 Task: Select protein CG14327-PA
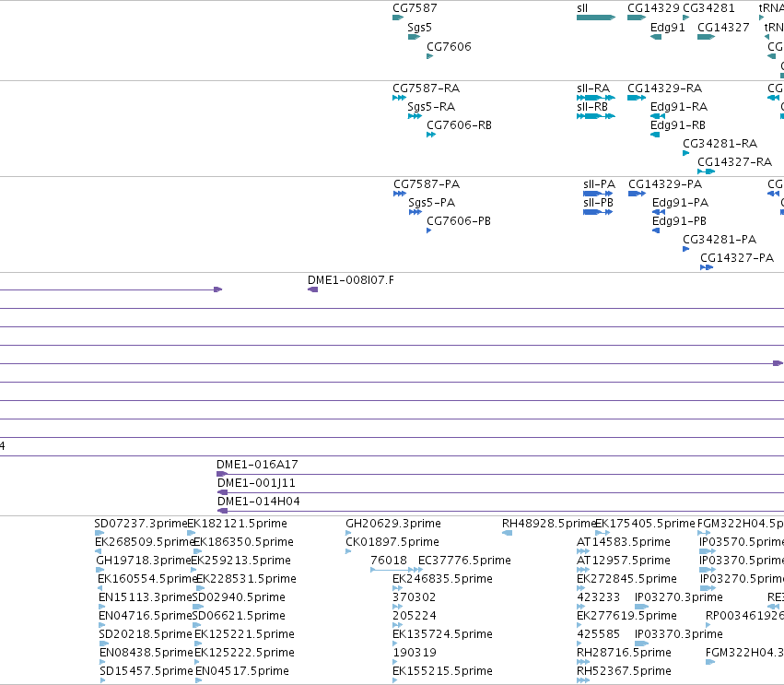[736, 258]
